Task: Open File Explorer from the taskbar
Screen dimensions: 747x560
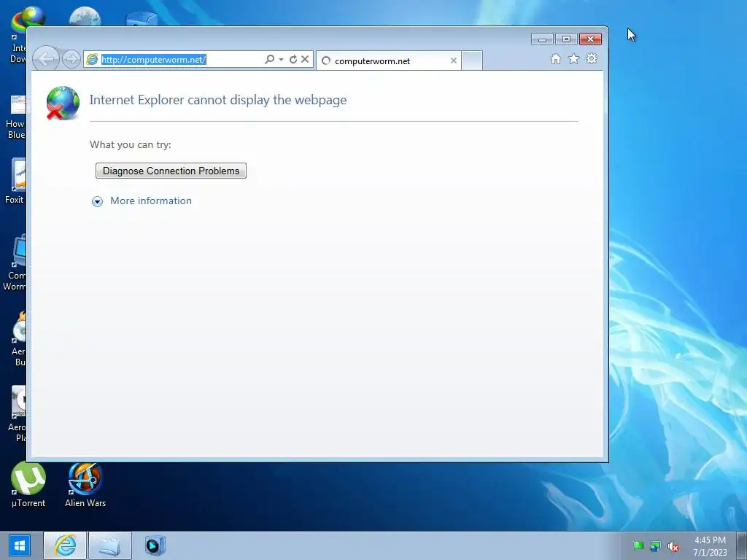Action: coord(109,545)
